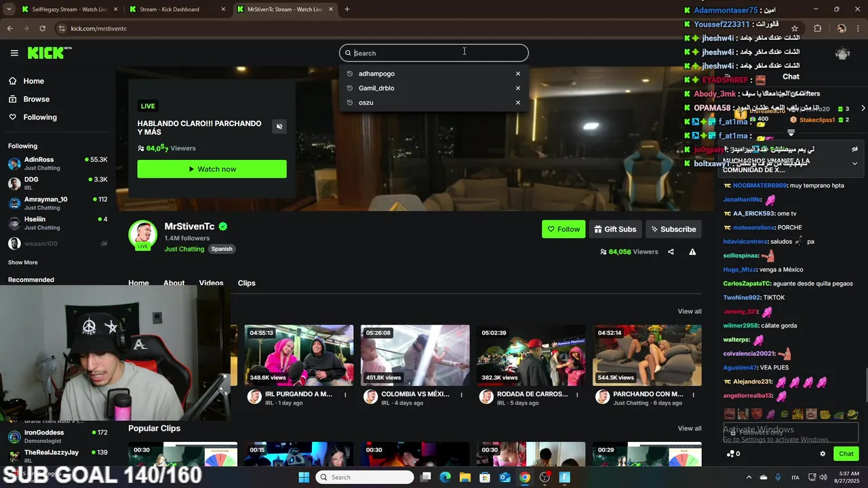Open options menu for RODADA DE CARROS video
Viewport: 868px width, 488px height.
click(x=578, y=394)
